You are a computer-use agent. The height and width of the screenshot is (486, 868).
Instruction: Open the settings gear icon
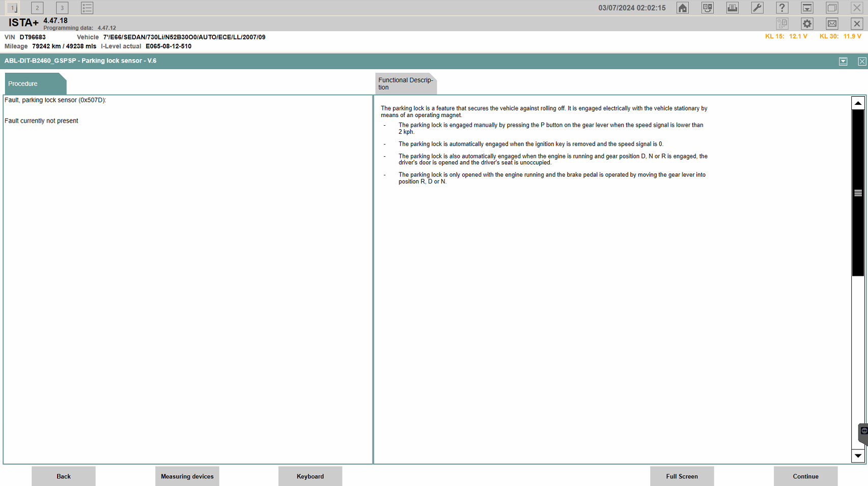[x=807, y=23]
